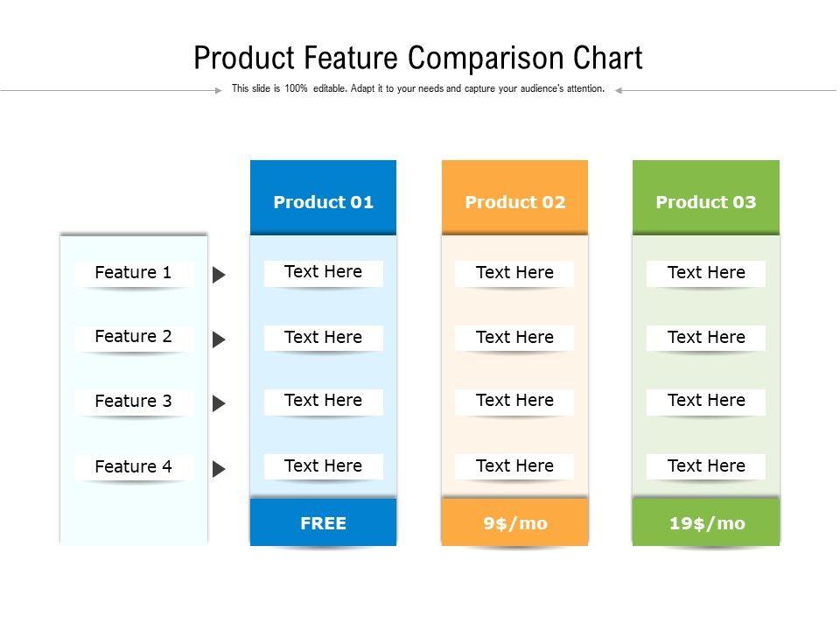The height and width of the screenshot is (630, 840).
Task: Select the Feature 2 label
Action: pyautogui.click(x=133, y=337)
